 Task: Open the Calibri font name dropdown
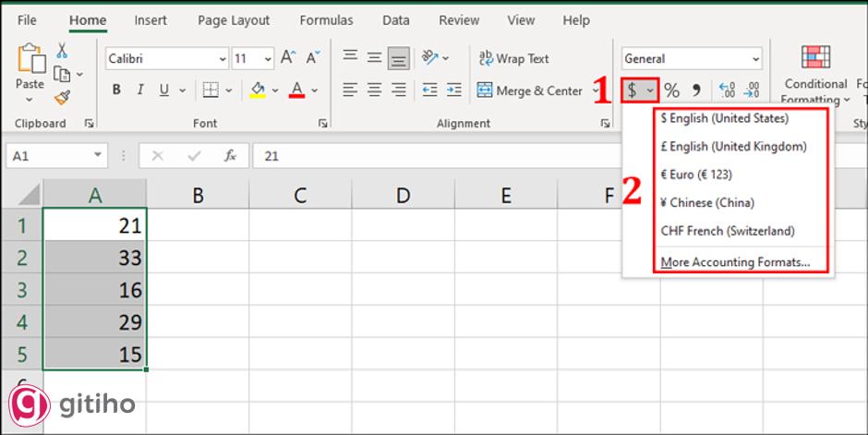tap(223, 59)
